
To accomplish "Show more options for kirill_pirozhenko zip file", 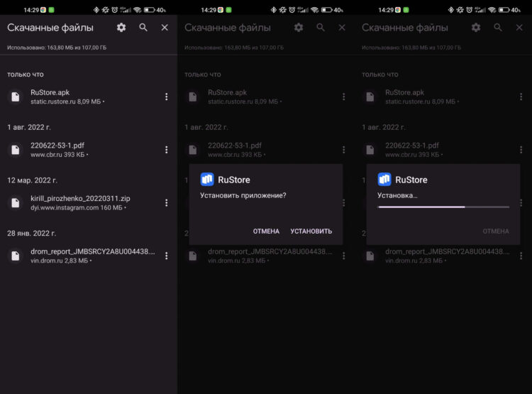I will click(166, 202).
